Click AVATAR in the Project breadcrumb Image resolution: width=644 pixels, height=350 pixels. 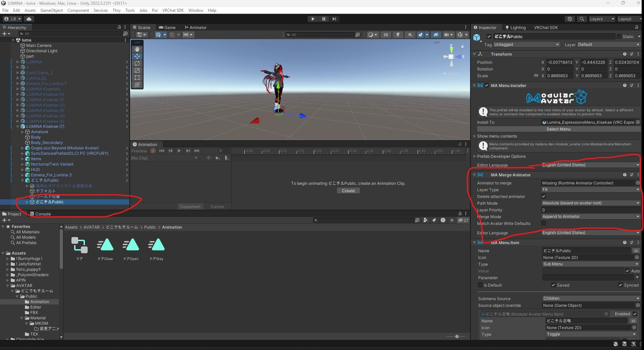(92, 227)
